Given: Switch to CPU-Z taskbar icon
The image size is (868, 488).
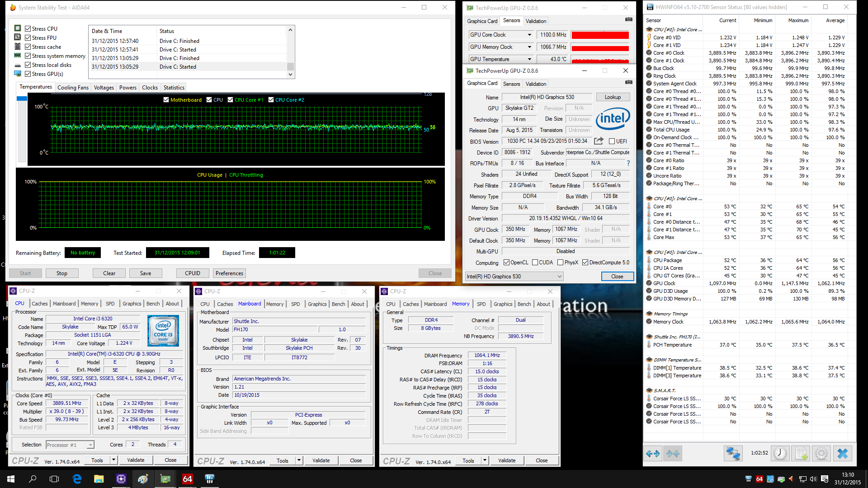Looking at the screenshot, I should point(121,479).
